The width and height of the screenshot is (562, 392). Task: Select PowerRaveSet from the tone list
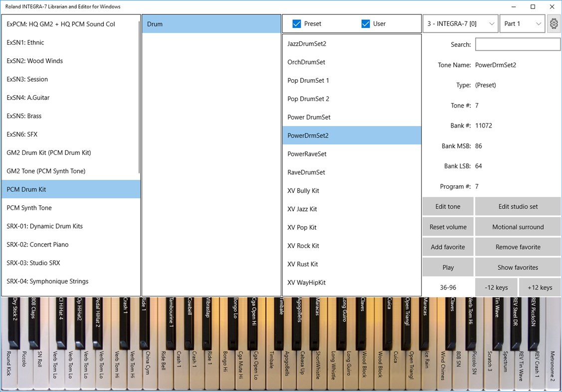coord(352,154)
